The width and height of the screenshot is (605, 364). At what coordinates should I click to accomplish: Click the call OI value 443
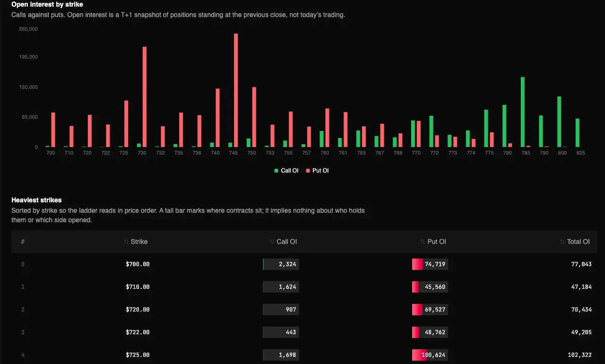click(x=291, y=332)
